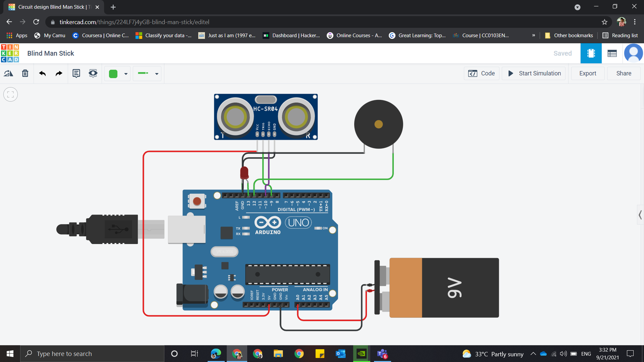Viewport: 644px width, 362px height.
Task: Select the rotate tool in the toolbar
Action: (x=8, y=73)
